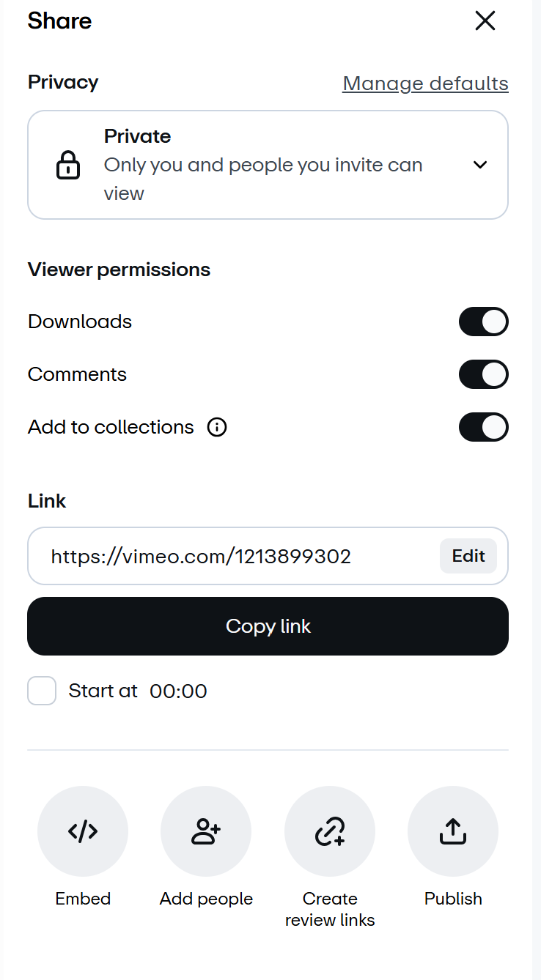Open Manage defaults link
Screen dimensions: 541x980
click(426, 83)
